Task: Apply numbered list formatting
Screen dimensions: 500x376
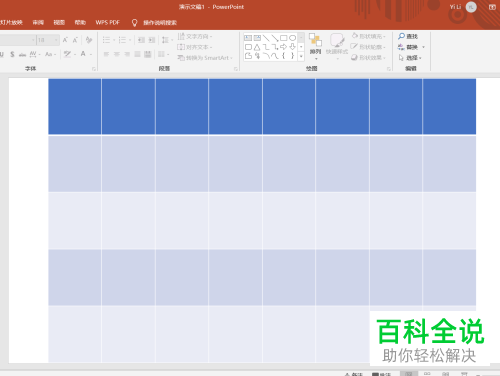Action: [x=122, y=40]
